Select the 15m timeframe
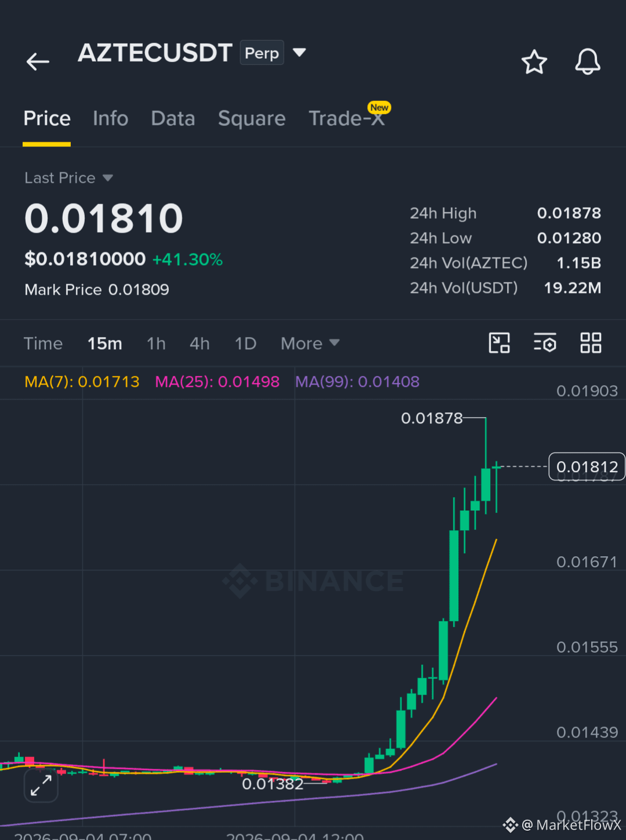The height and width of the screenshot is (840, 626). [104, 343]
